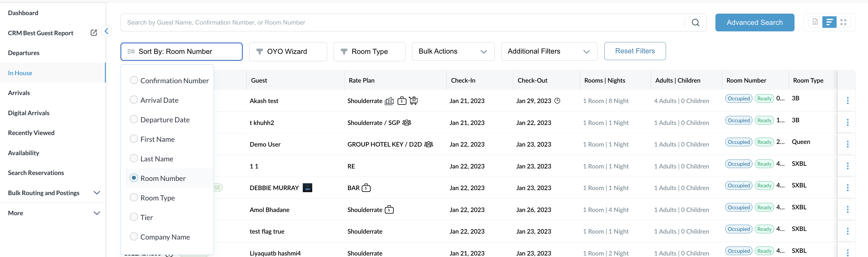Open CRM Best Guest Report external link icon
The height and width of the screenshot is (257, 868).
pos(94,33)
